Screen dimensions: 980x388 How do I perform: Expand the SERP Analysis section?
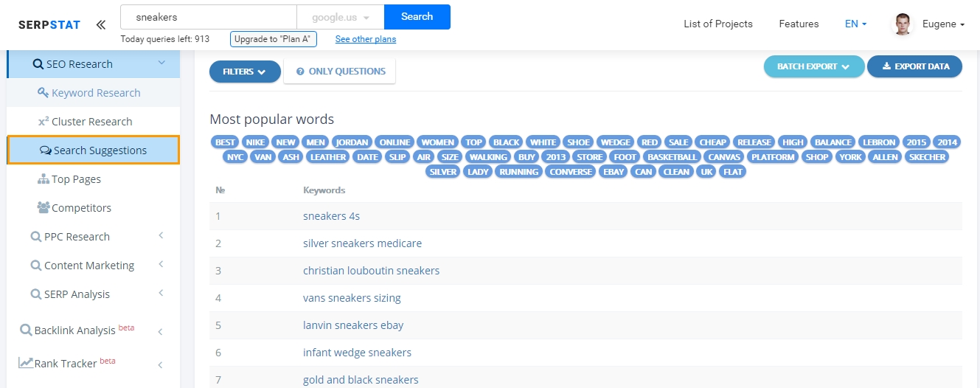pos(94,294)
